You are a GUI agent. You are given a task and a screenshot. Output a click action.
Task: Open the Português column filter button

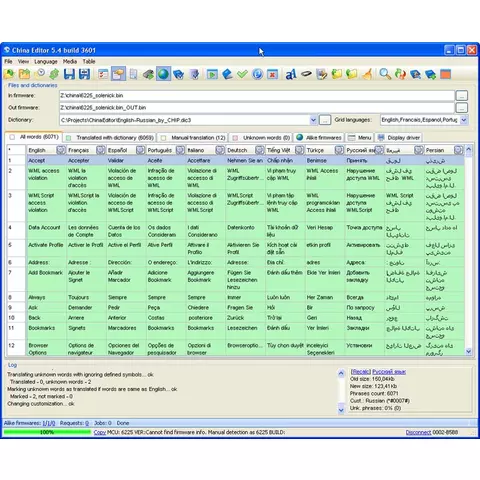point(180,150)
